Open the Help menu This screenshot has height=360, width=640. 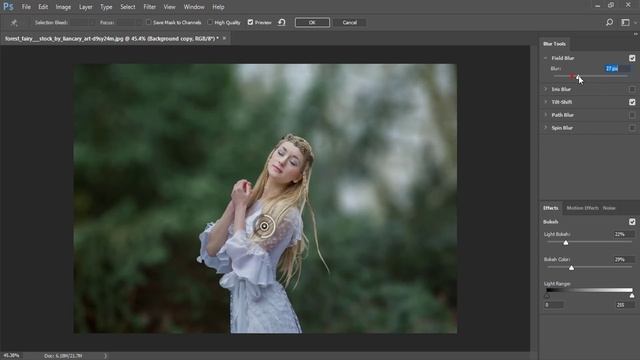[218, 7]
